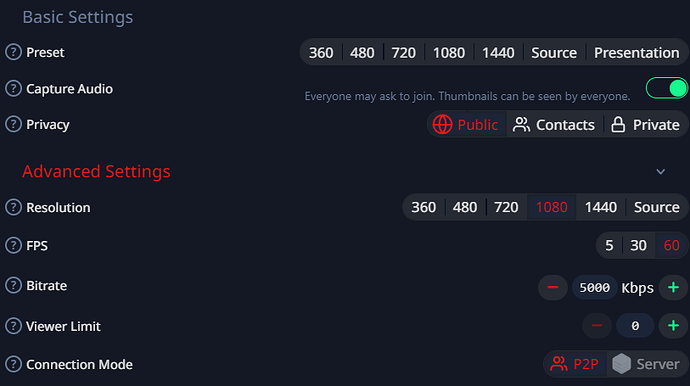Increase bitrate with the plus button
This screenshot has height=386, width=690.
click(x=673, y=288)
